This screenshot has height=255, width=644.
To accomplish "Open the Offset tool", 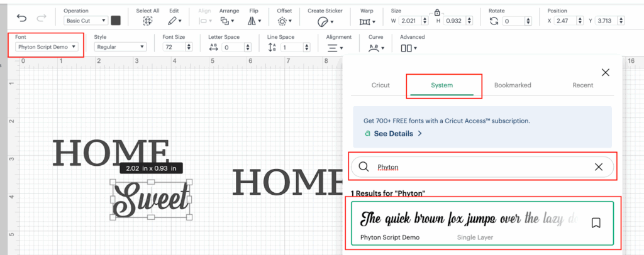I will (x=284, y=21).
